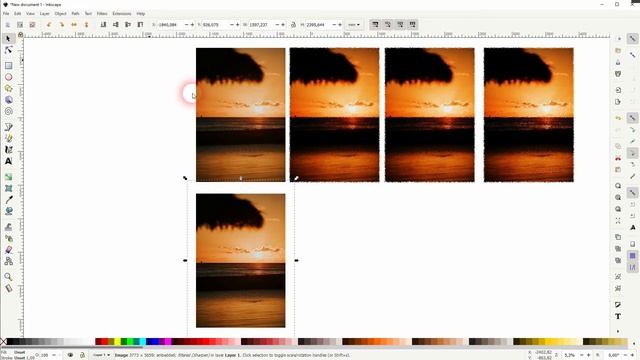
Task: Select the Rectangle tool
Action: coord(8,65)
